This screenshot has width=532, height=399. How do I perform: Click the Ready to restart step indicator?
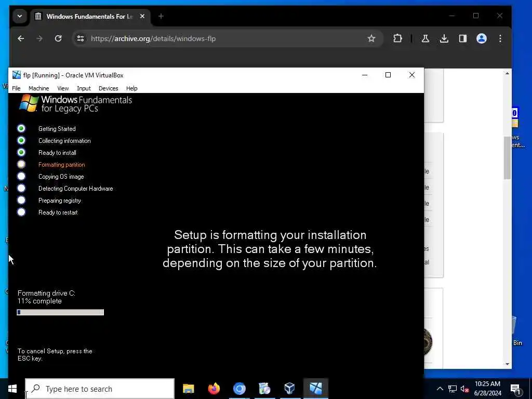[21, 212]
